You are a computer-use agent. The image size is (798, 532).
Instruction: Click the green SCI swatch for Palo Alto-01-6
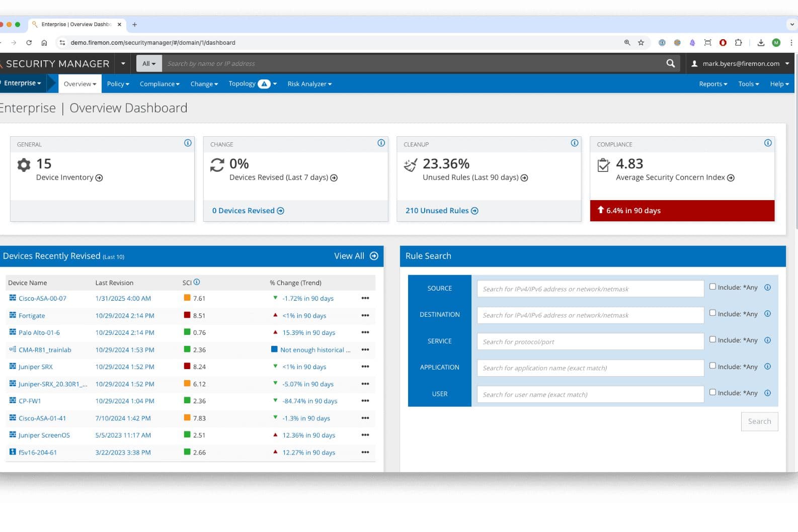coord(187,332)
